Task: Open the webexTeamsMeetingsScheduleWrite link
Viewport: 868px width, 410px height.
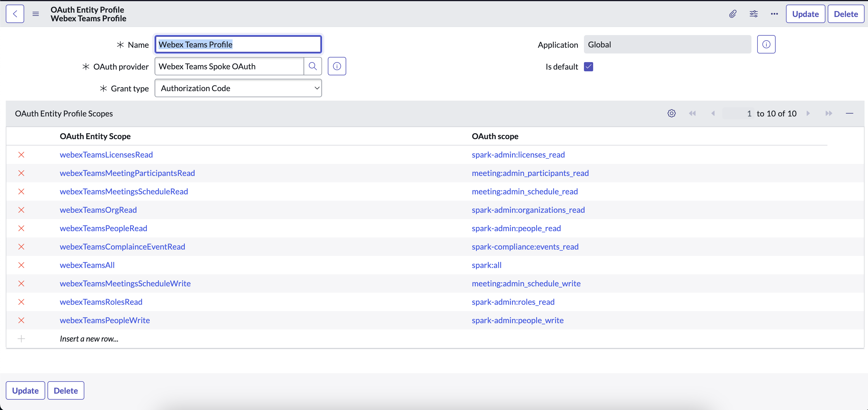Action: 125,283
